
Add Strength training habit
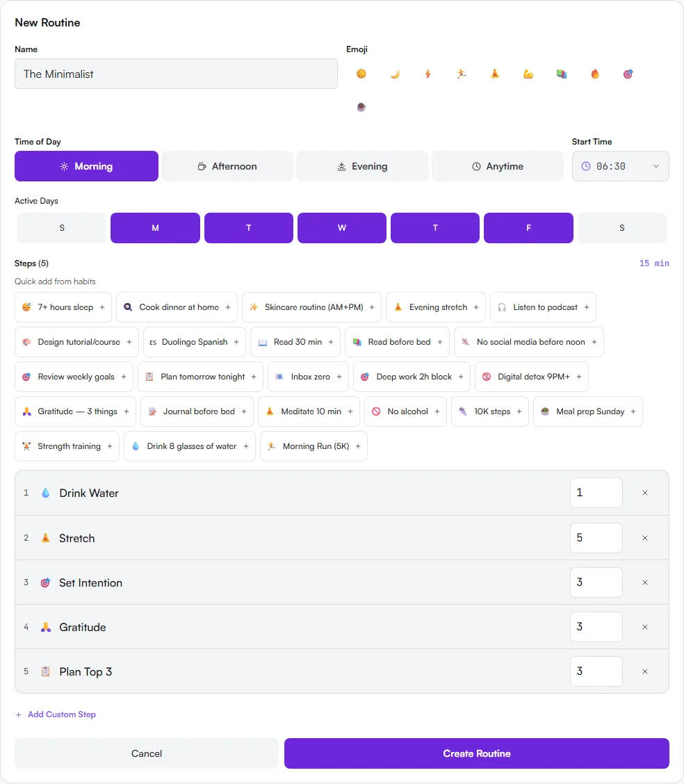(67, 446)
